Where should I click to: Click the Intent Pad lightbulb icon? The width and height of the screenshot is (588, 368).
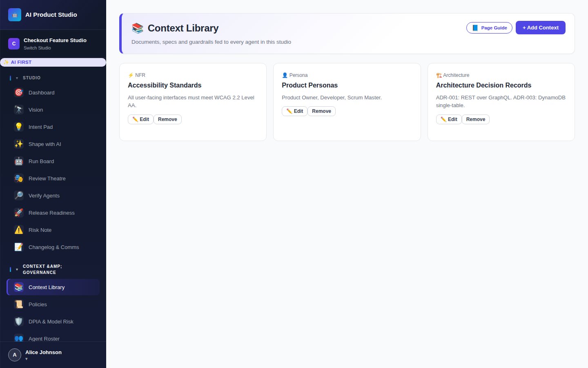tap(19, 127)
